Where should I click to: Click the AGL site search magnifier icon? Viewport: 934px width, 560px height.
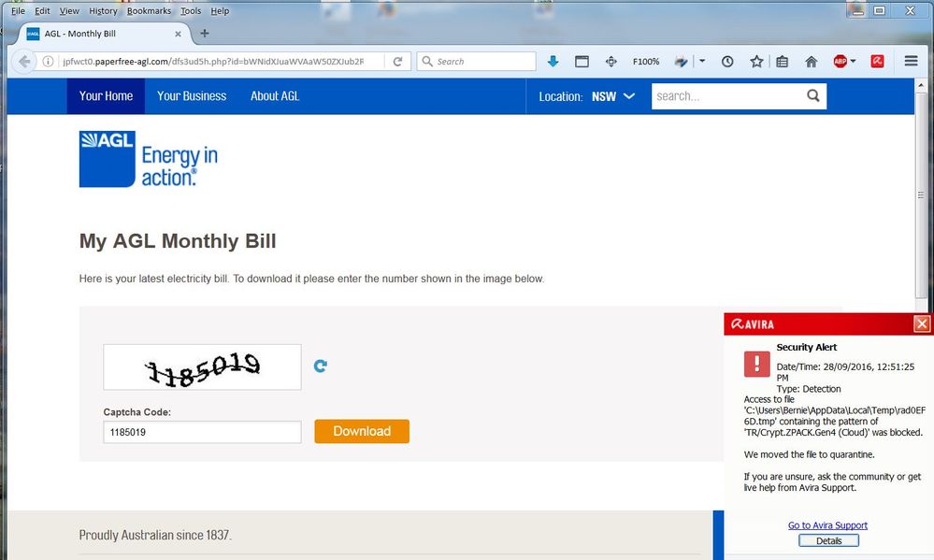click(812, 95)
